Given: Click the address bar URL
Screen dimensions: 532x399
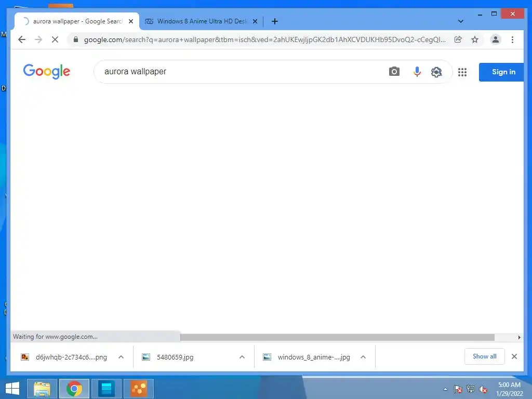Looking at the screenshot, I should click(264, 39).
